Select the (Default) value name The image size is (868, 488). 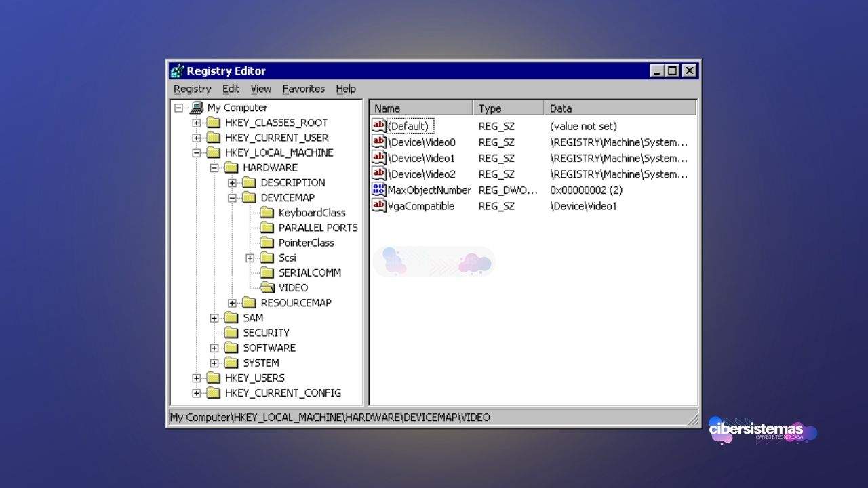(x=408, y=126)
